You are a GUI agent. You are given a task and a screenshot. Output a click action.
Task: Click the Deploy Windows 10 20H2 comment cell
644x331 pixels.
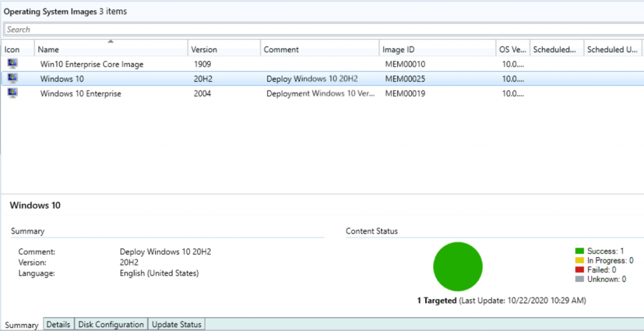tap(312, 79)
